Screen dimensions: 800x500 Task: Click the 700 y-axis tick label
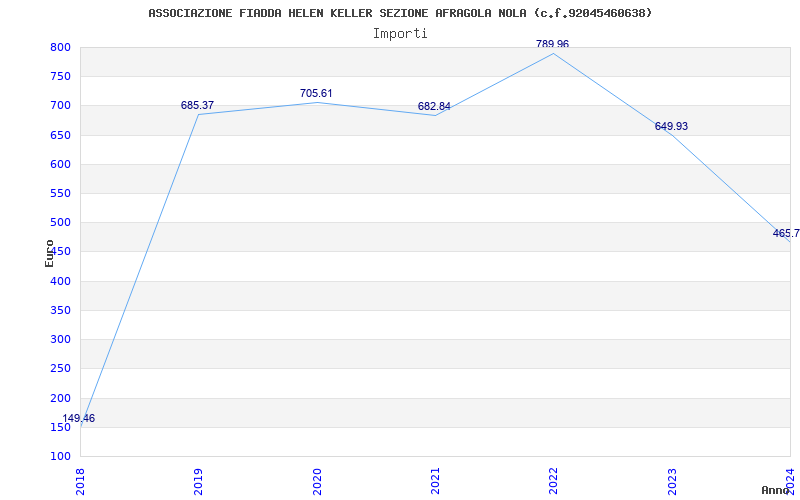tap(60, 106)
